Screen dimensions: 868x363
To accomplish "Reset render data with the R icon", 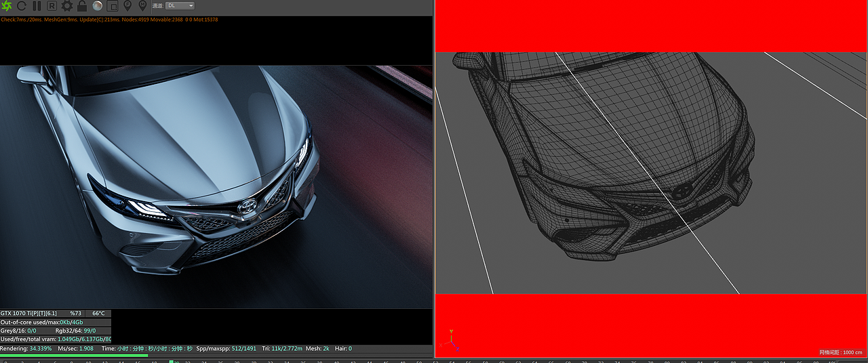I will pyautogui.click(x=52, y=6).
